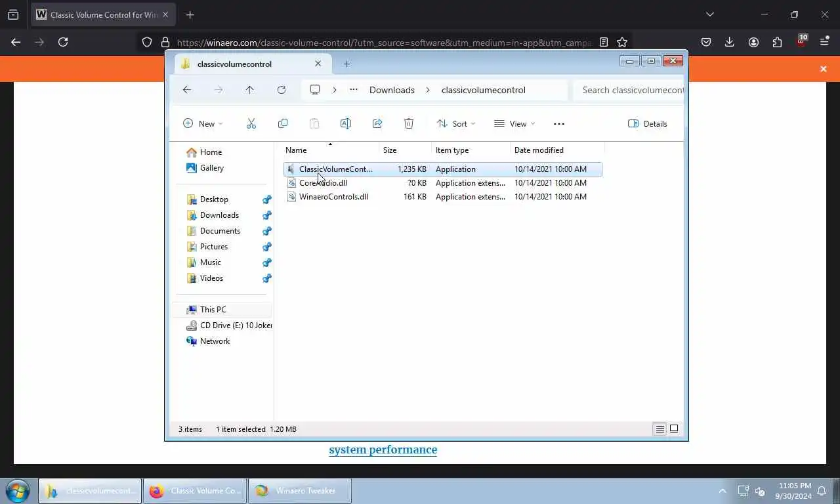Click classicvolumecontrol in the address breadcrumb
Image resolution: width=840 pixels, height=504 pixels.
point(483,90)
